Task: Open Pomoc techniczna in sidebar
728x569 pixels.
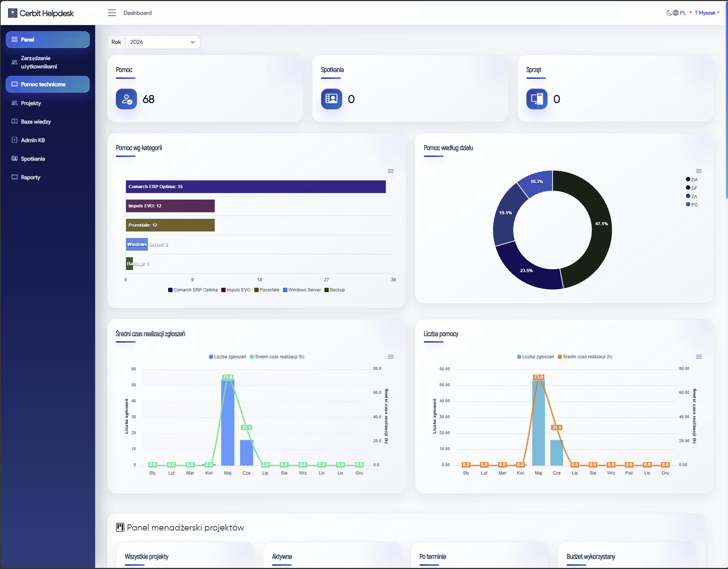Action: pyautogui.click(x=48, y=84)
